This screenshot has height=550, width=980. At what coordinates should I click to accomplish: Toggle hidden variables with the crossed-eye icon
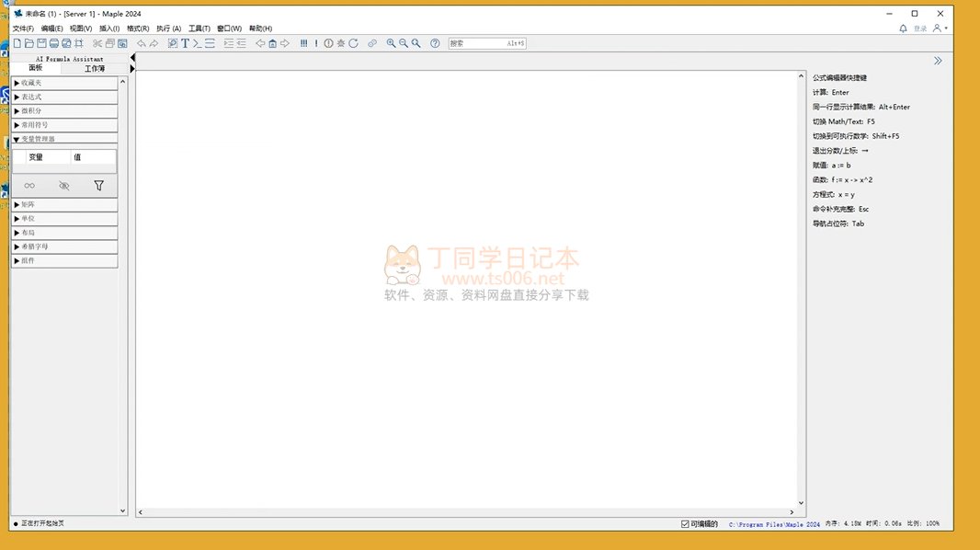point(63,186)
